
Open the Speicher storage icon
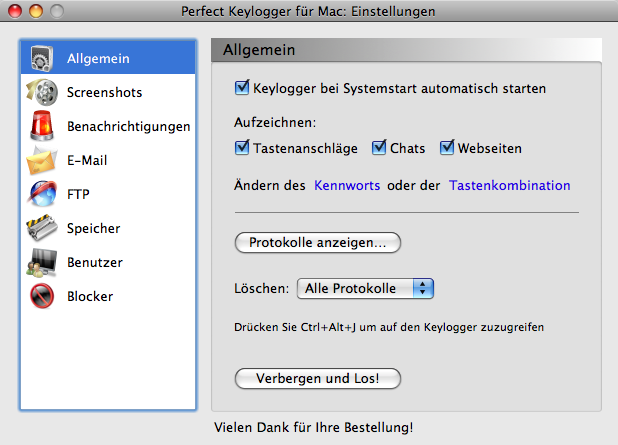click(42, 228)
